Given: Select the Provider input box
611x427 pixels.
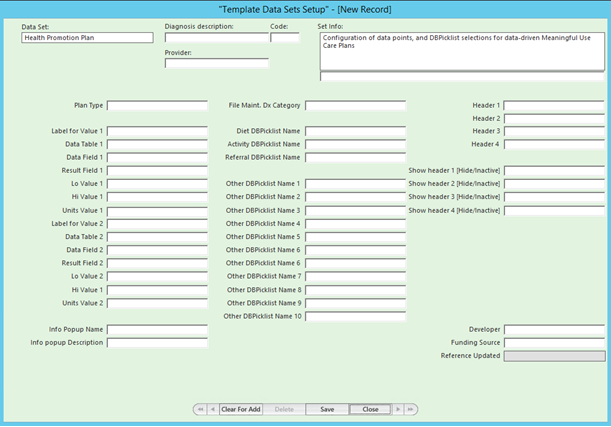Looking at the screenshot, I should coord(217,63).
